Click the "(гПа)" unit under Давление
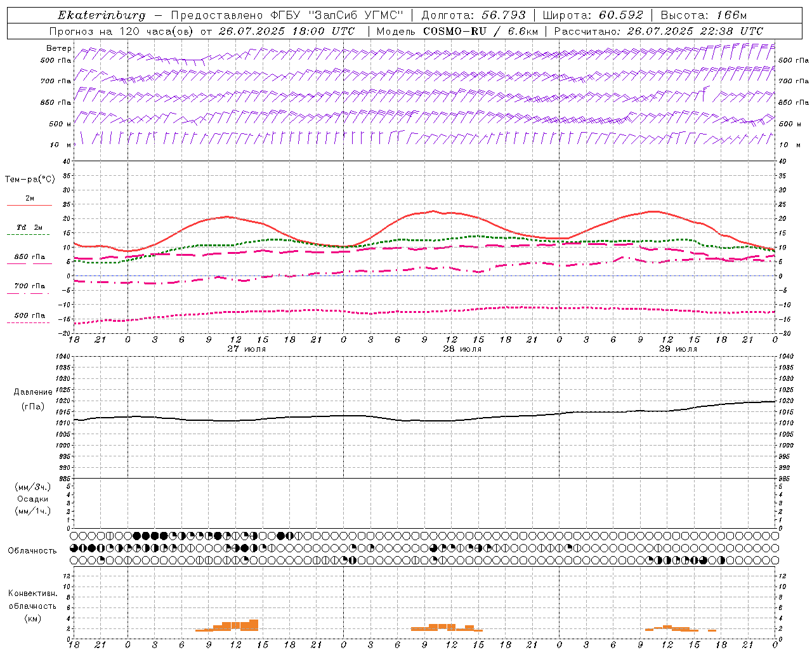Screen dimensions: 812x650 coord(33,406)
